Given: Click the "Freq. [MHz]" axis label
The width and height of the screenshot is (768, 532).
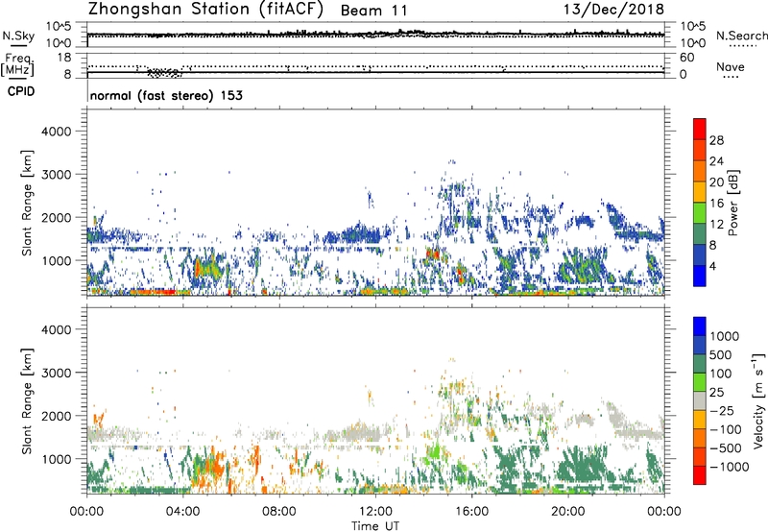Looking at the screenshot, I should 18,65.
